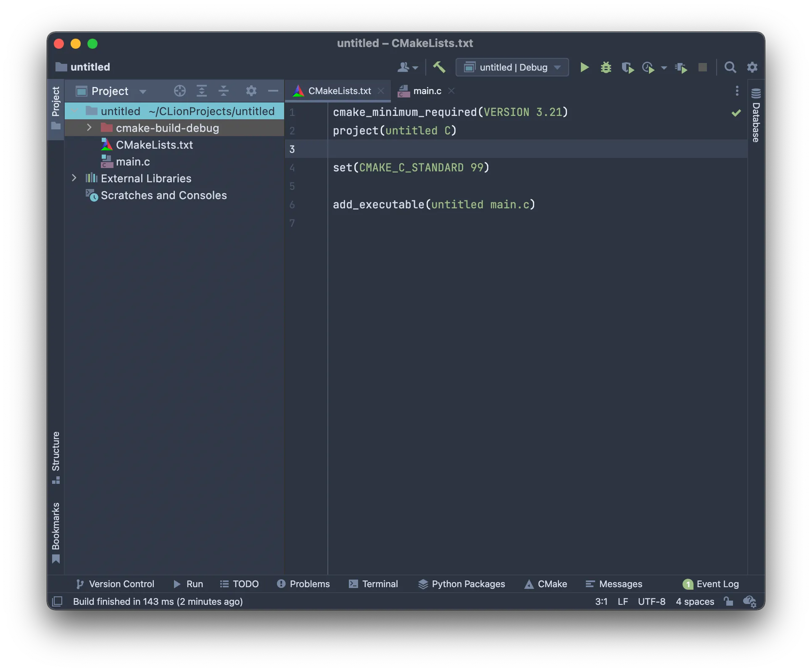
Task: Collapse all in Project panel
Action: coord(224,91)
